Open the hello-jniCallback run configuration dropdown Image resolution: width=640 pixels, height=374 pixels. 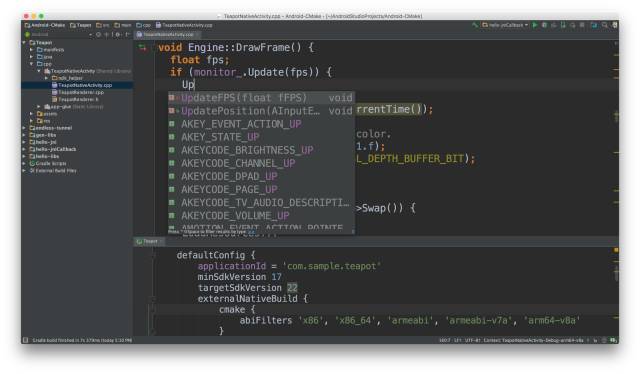pyautogui.click(x=505, y=25)
